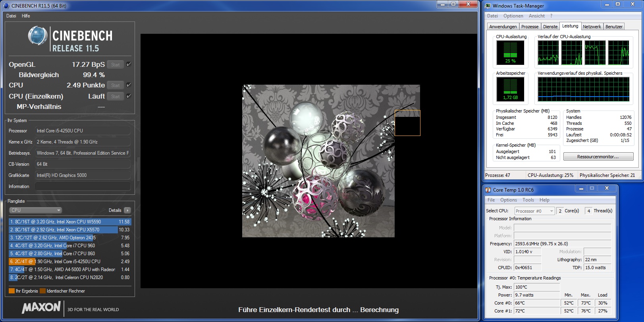Open Optionen menu in Task-Manager
The width and height of the screenshot is (644, 322).
point(513,16)
